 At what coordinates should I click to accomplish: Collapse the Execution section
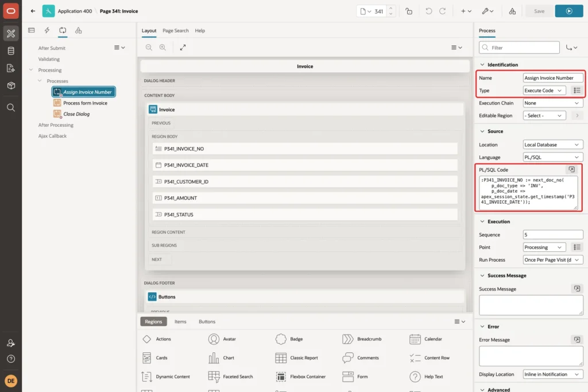click(x=482, y=222)
